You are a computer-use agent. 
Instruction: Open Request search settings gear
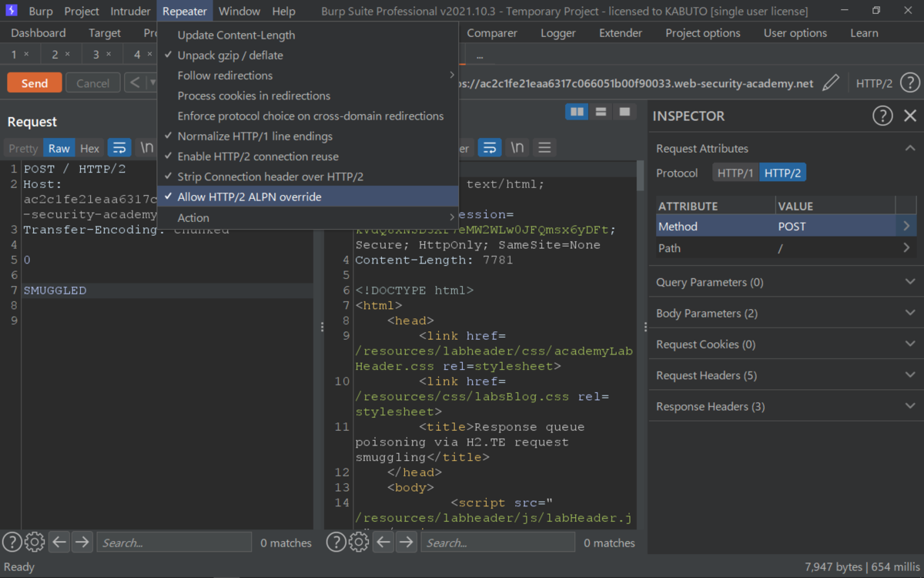tap(35, 542)
